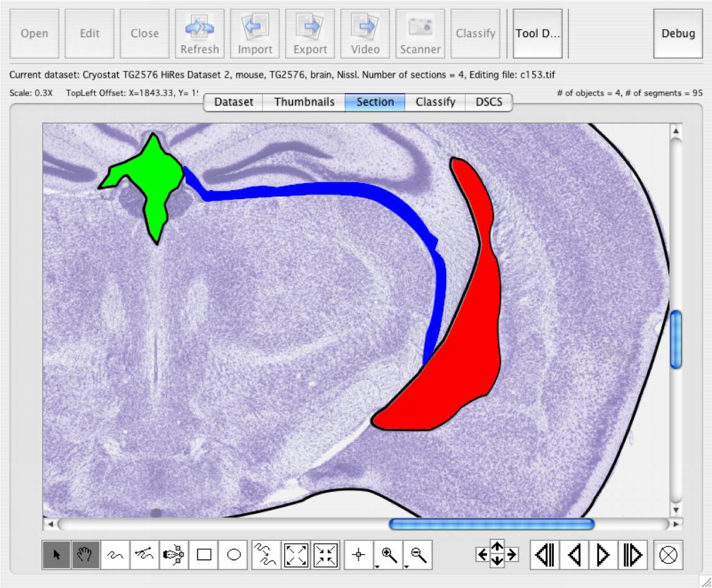The width and height of the screenshot is (712, 588).
Task: Select the arrow pointer tool
Action: (x=56, y=556)
